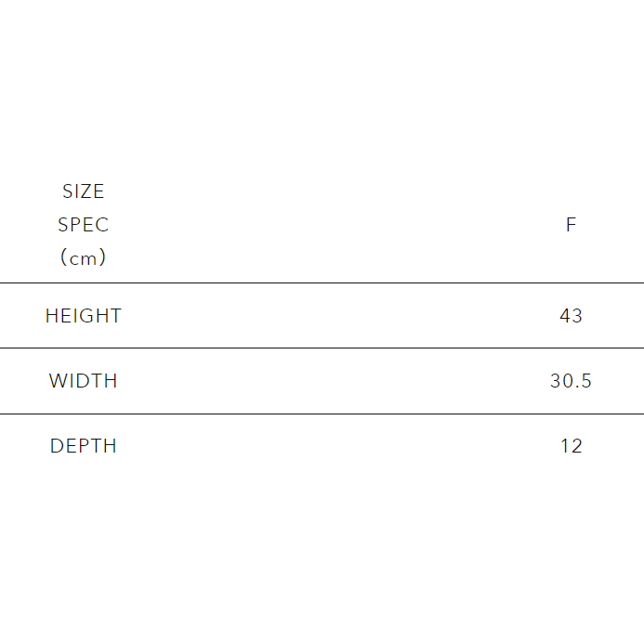Click the blank area above the size table
644x644 pixels.
pos(322,84)
